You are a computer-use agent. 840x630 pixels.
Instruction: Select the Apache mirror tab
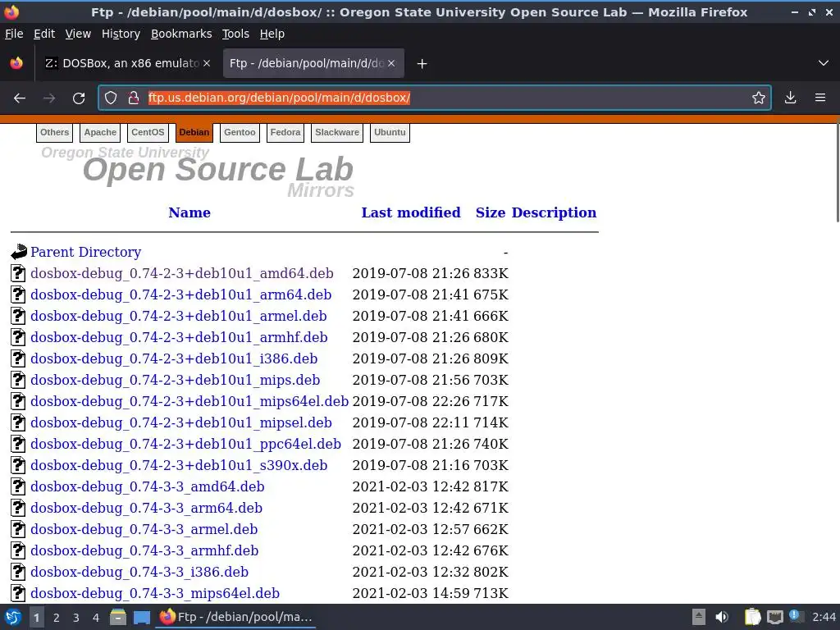coord(100,132)
